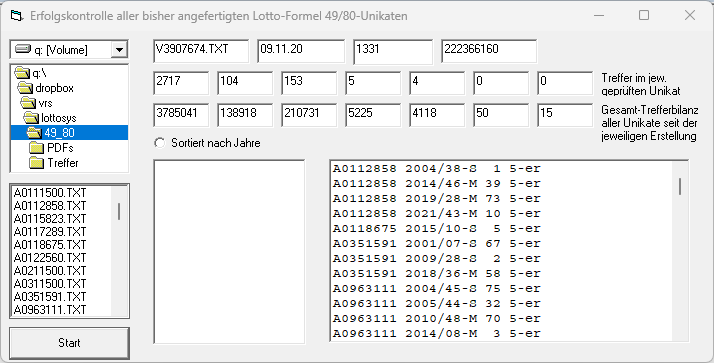
Task: Click the total field showing 15
Action: coord(565,115)
